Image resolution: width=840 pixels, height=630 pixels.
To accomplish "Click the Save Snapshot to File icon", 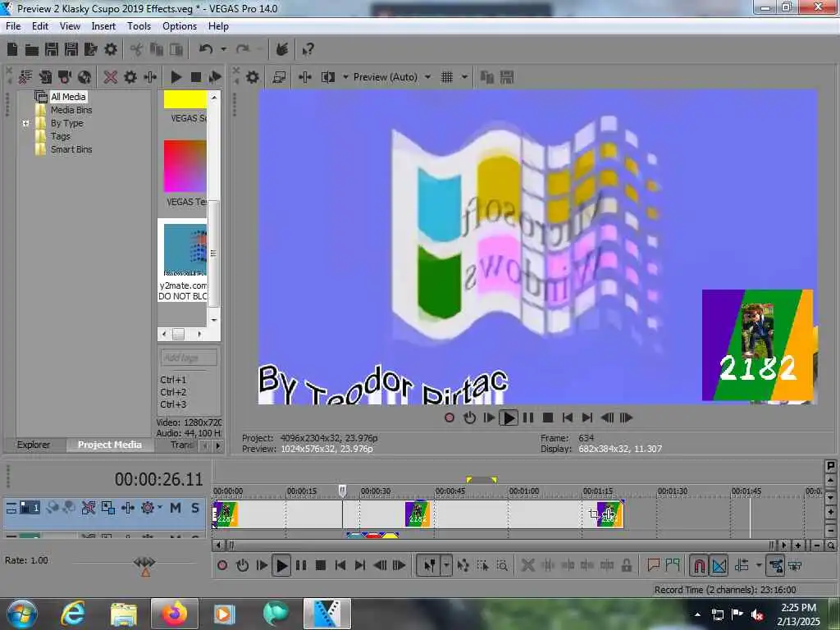I will 507,77.
